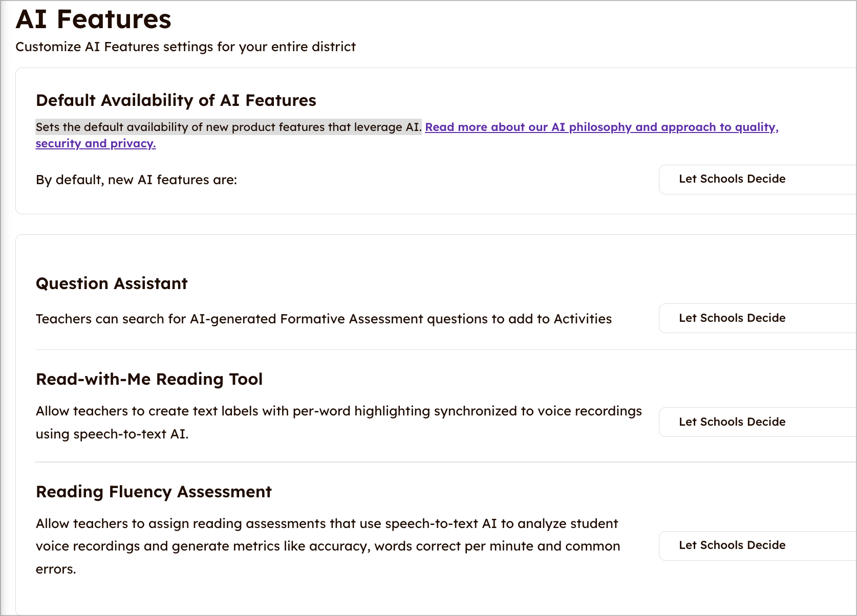Screen dimensions: 857x616
Task: Click the 'AI Features' page title
Action: pyautogui.click(x=94, y=19)
